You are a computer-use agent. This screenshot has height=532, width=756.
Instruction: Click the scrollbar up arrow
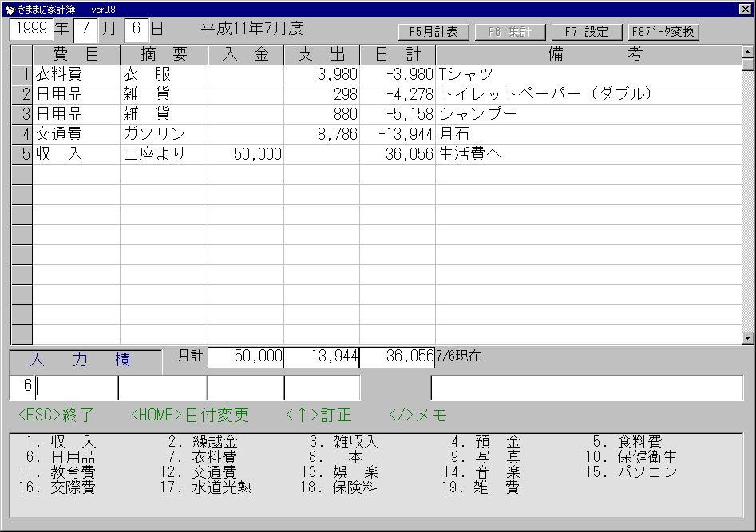coord(747,52)
